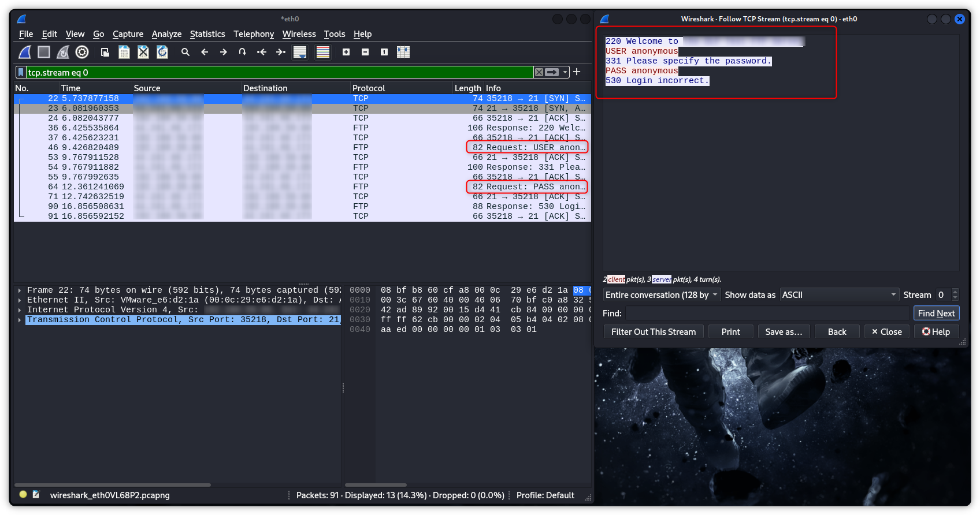Open expert information status icon
The image size is (980, 515).
pyautogui.click(x=23, y=494)
